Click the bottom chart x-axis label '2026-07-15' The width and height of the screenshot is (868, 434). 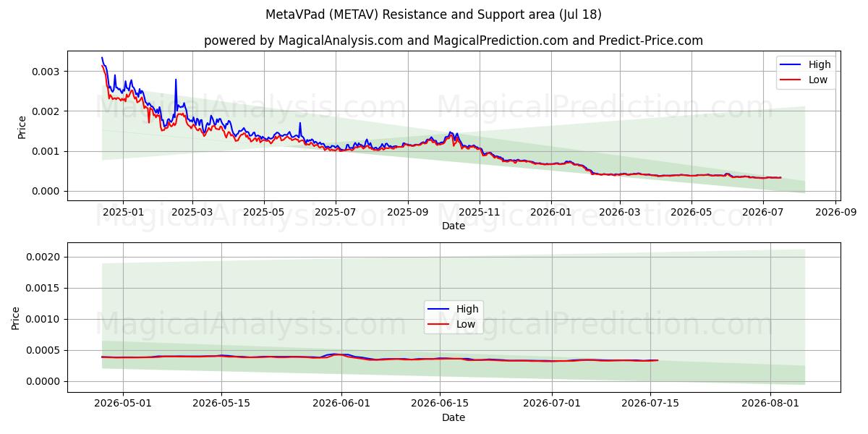pyautogui.click(x=650, y=404)
